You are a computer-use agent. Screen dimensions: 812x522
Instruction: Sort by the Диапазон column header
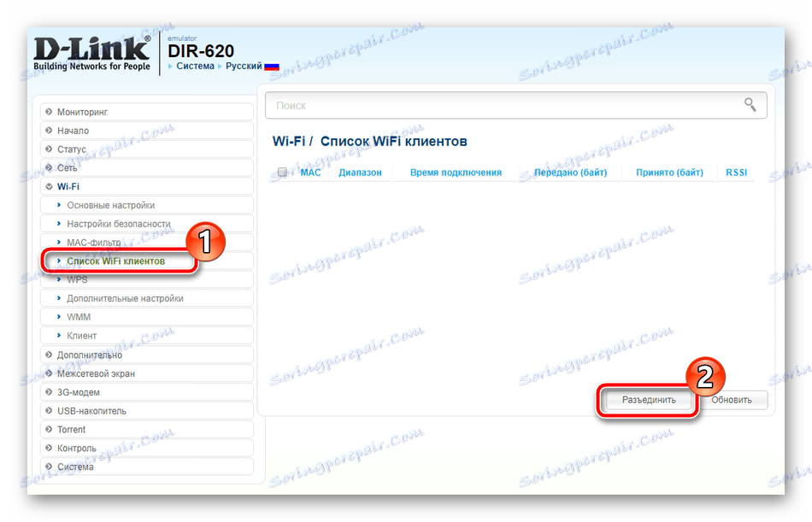tap(360, 173)
